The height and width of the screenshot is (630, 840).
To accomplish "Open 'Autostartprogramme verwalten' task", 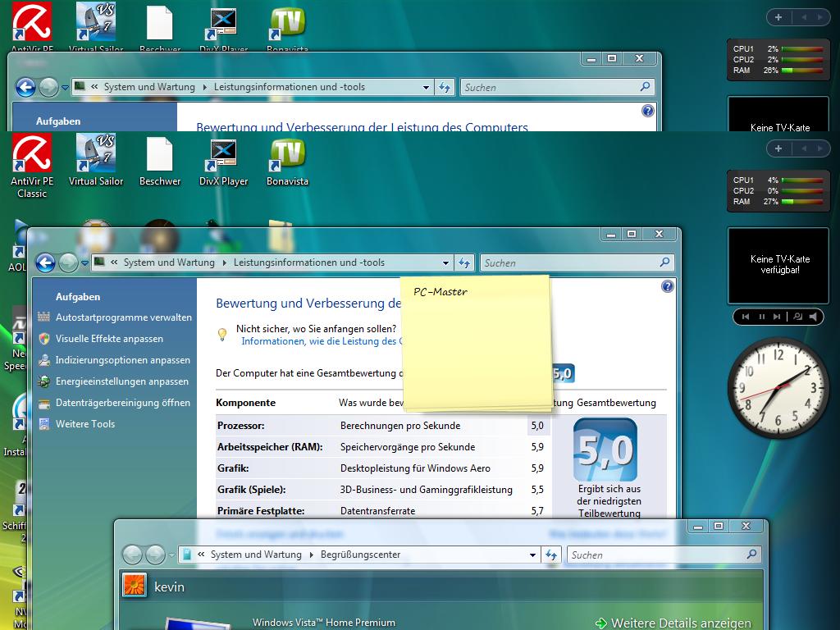I will tap(124, 317).
